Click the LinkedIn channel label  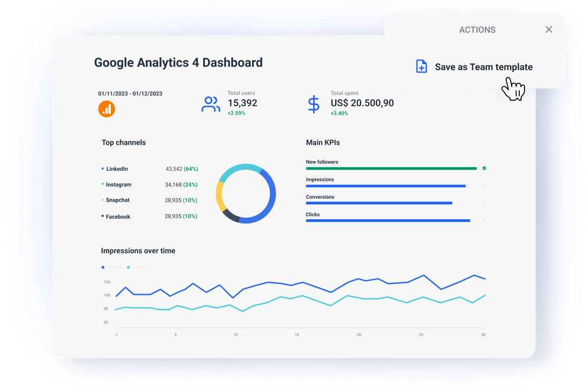117,168
